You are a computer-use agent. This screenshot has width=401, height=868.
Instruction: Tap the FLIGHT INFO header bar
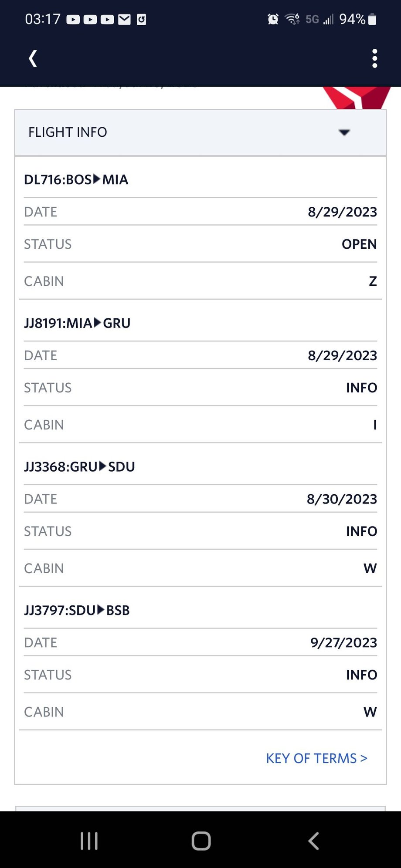200,132
